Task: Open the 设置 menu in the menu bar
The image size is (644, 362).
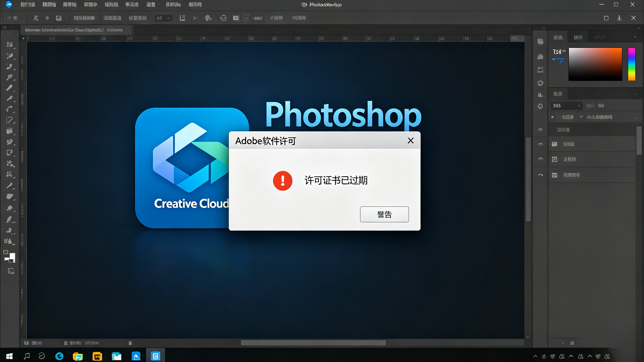Action: 151,4
